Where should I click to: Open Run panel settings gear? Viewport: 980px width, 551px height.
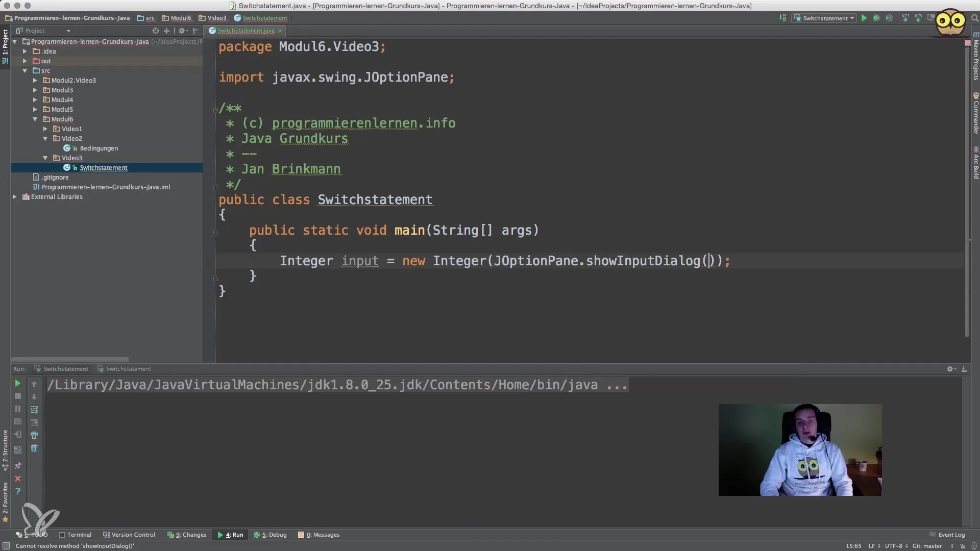[x=951, y=369]
